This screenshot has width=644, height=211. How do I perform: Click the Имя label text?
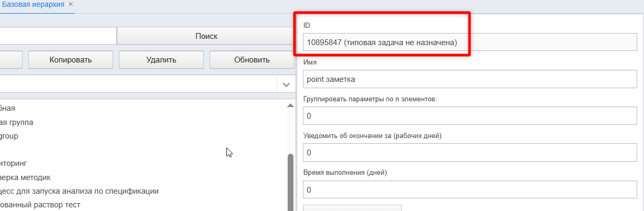coord(311,62)
